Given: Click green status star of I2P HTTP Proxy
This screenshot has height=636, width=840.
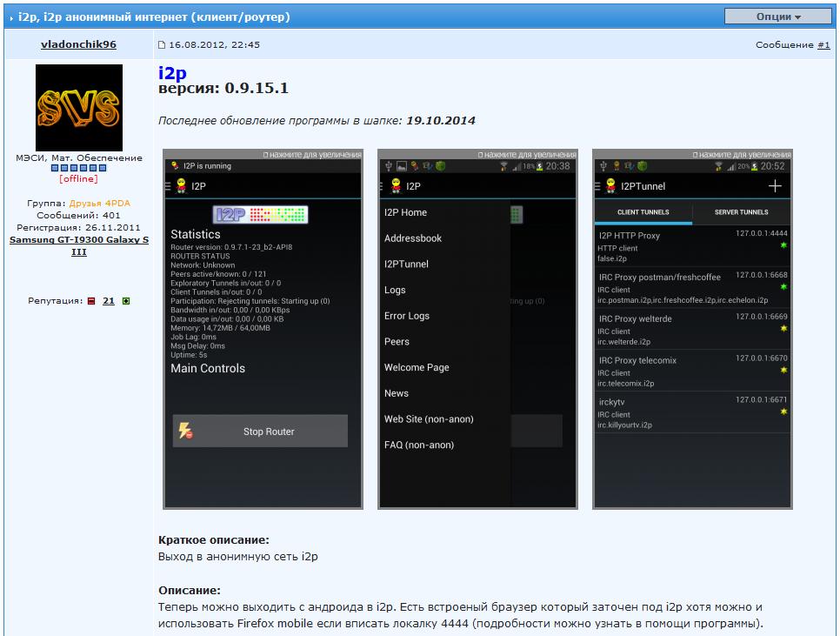Looking at the screenshot, I should (783, 244).
